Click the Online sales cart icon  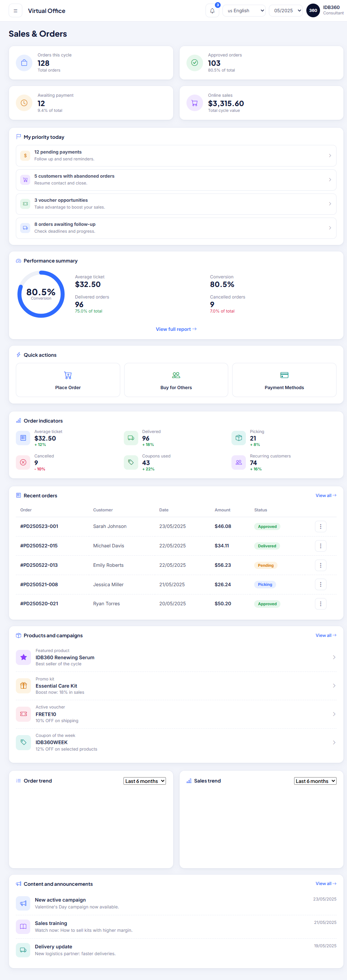click(x=194, y=103)
